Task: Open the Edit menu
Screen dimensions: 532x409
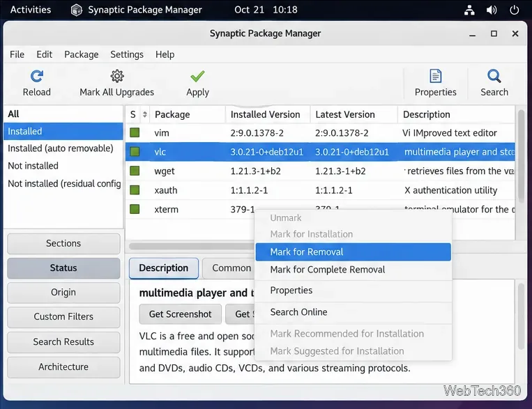Action: [x=45, y=54]
